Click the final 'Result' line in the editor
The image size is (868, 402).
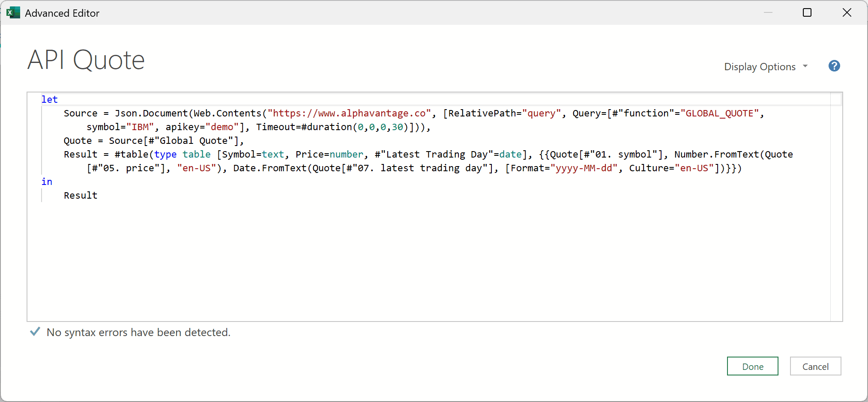[81, 195]
